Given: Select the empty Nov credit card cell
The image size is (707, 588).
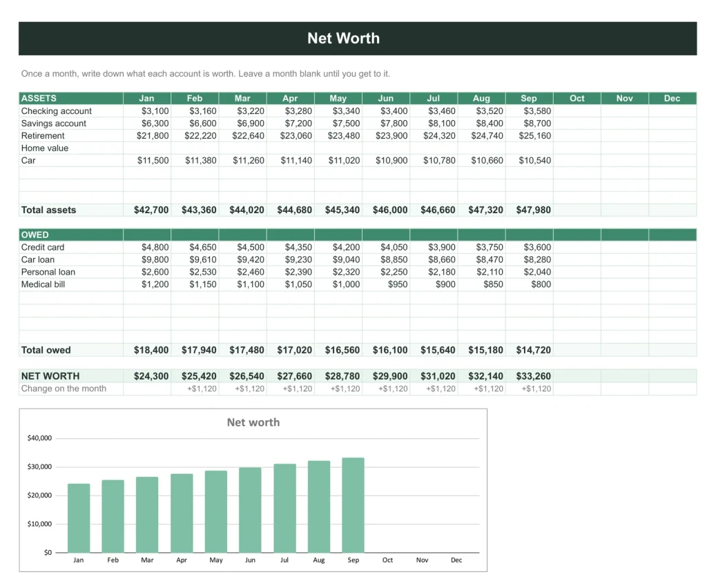Looking at the screenshot, I should [625, 247].
